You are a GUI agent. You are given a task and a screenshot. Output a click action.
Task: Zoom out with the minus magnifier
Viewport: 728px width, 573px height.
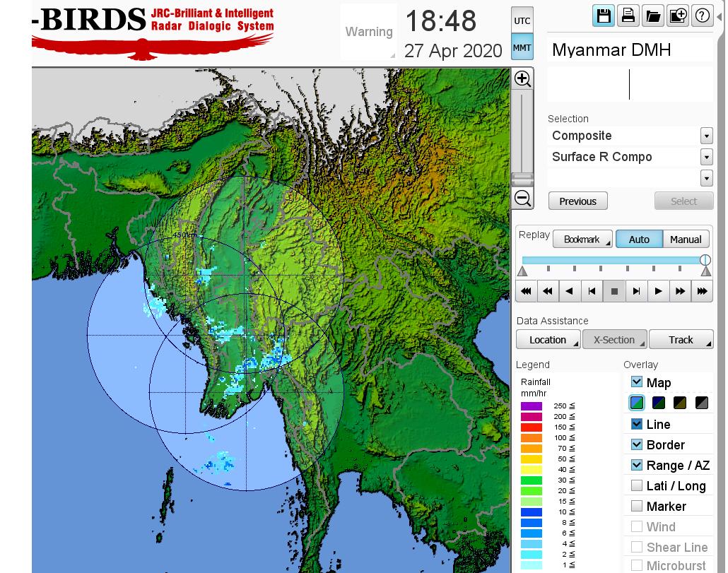[x=522, y=198]
